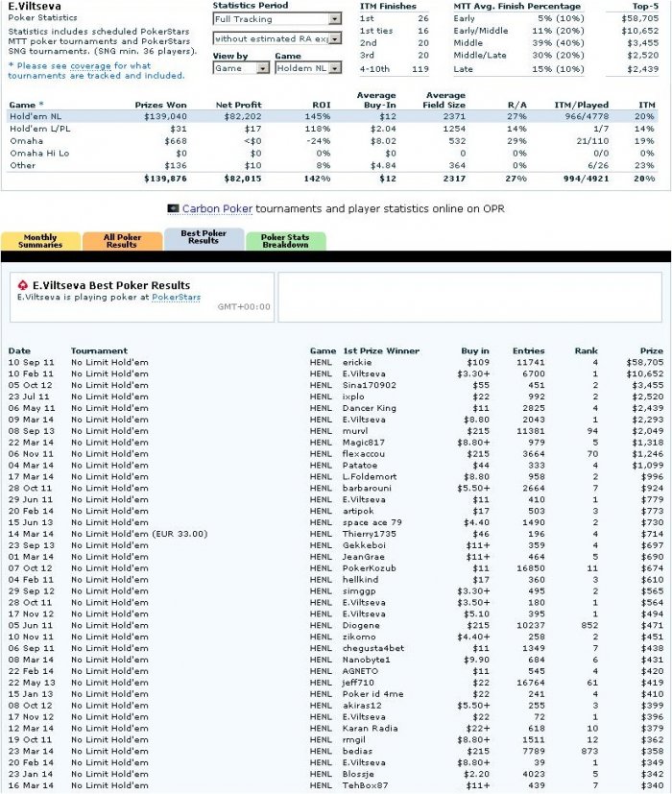Open the Carbon Poker link

click(217, 208)
